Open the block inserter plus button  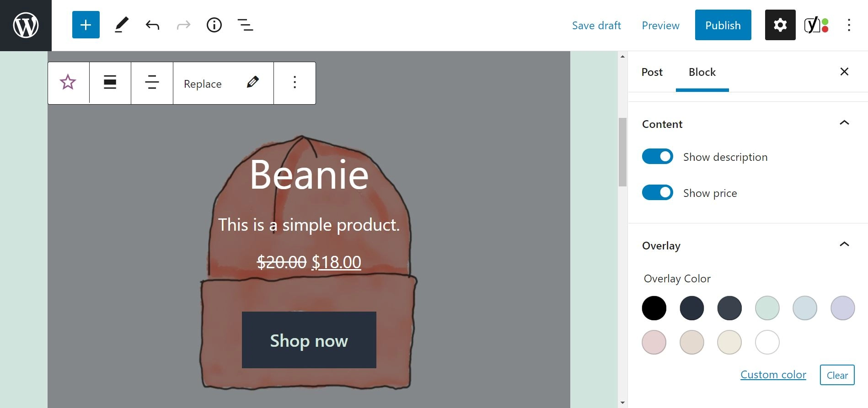86,25
